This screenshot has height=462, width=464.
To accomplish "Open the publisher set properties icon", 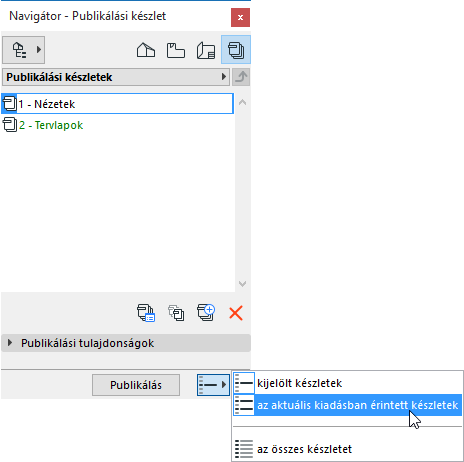I will [146, 313].
